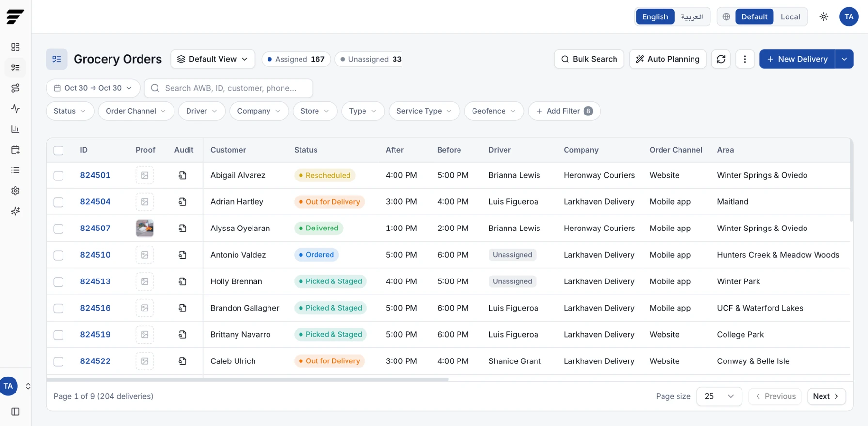
Task: Click the TA user avatar top right
Action: [849, 16]
